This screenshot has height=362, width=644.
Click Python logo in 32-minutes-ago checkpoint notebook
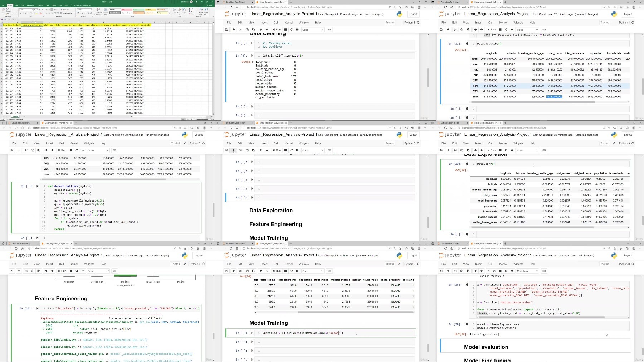tap(399, 135)
